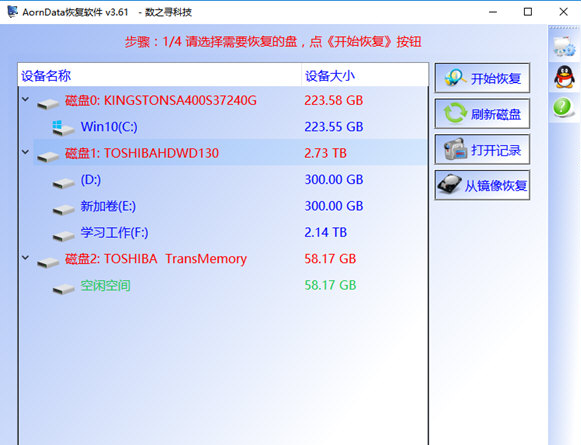Choose 从镜像恢复 to recover from image
The height and width of the screenshot is (445, 581).
(482, 185)
